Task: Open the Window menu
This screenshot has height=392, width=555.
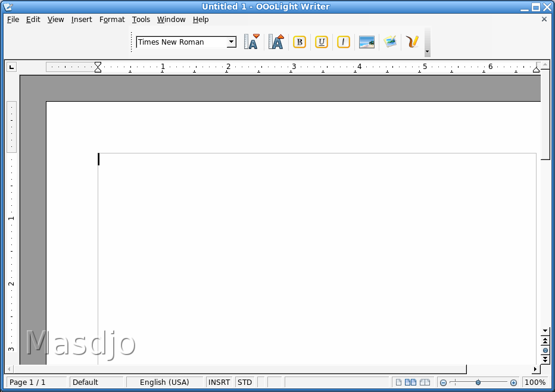Action: pos(172,20)
